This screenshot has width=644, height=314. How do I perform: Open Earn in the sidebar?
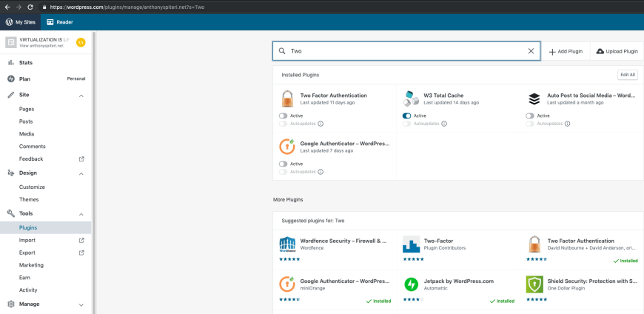(24, 278)
